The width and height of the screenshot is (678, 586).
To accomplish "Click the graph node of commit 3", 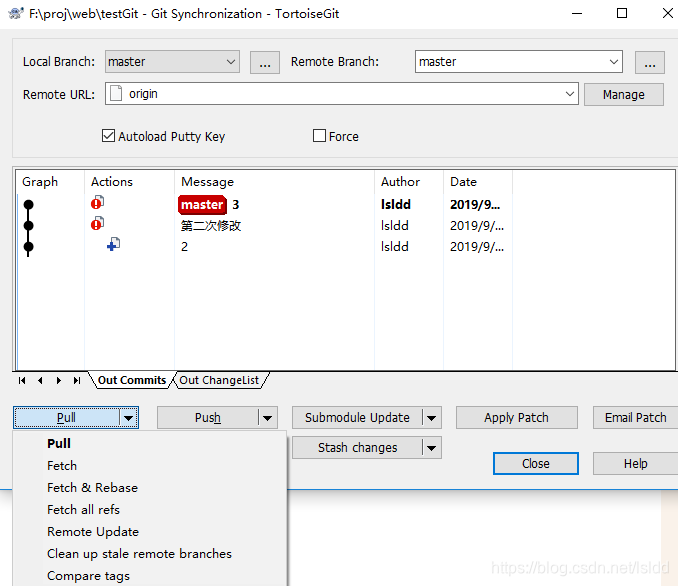I will coord(29,204).
